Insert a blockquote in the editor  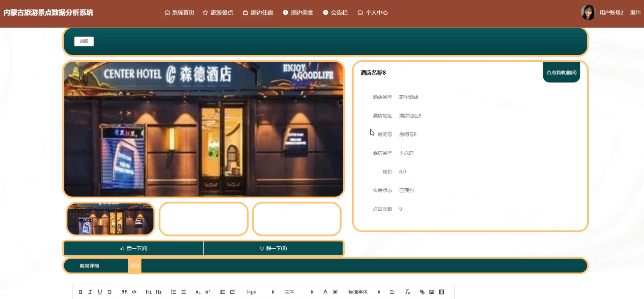point(124,292)
